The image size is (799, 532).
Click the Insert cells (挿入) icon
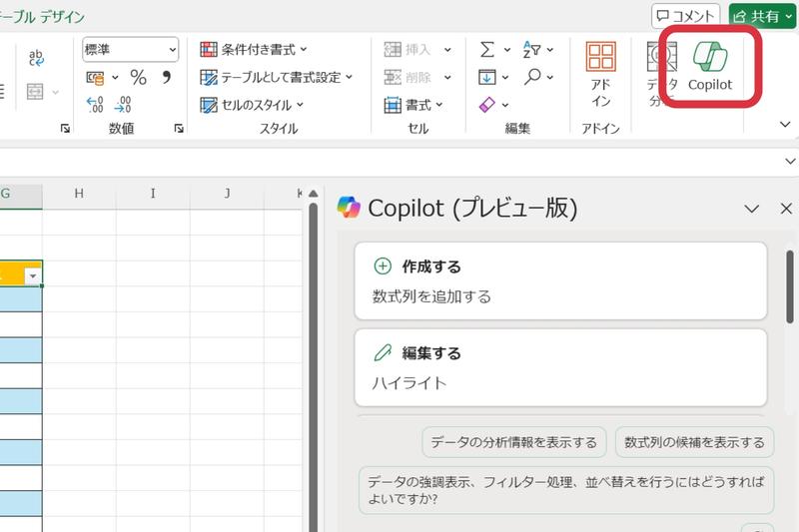tap(393, 49)
